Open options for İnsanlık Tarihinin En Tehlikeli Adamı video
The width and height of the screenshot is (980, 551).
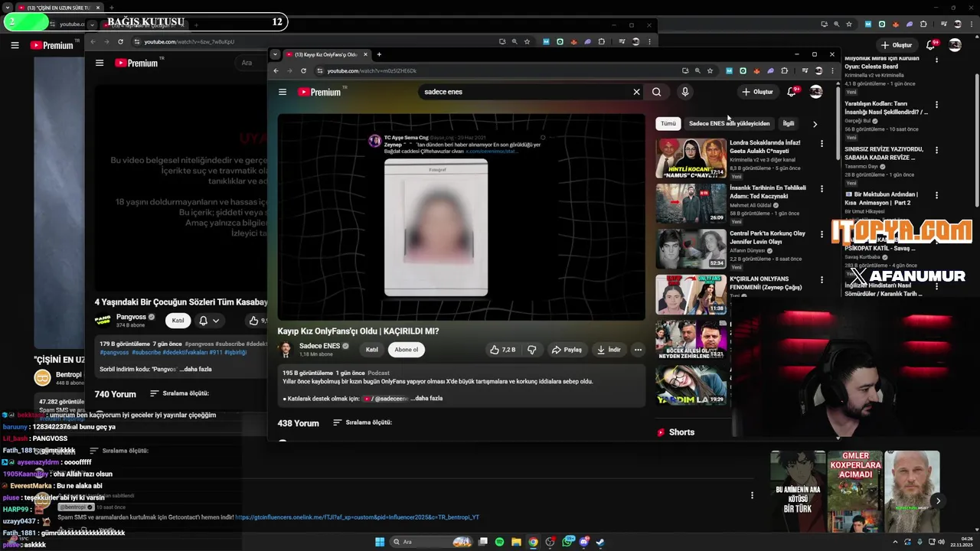[x=822, y=188]
